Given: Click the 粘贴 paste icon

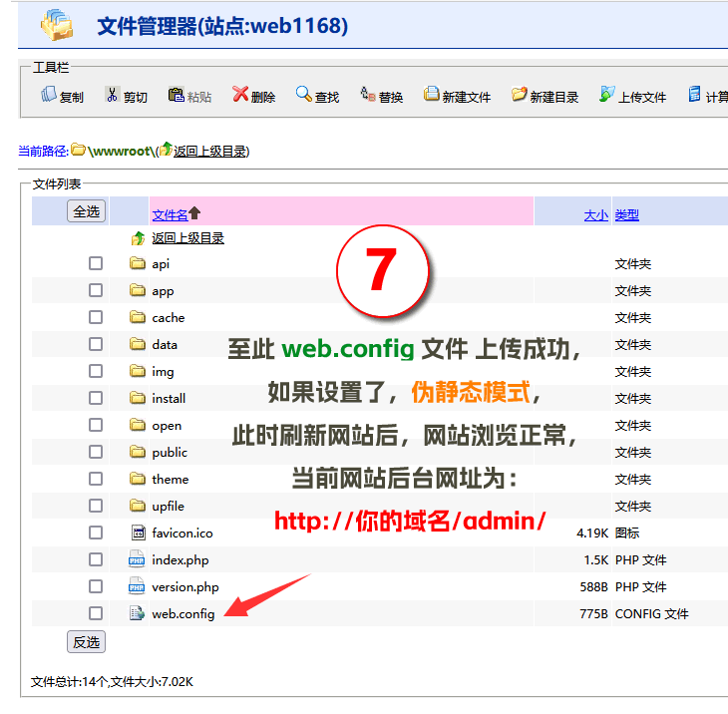Looking at the screenshot, I should tap(176, 95).
